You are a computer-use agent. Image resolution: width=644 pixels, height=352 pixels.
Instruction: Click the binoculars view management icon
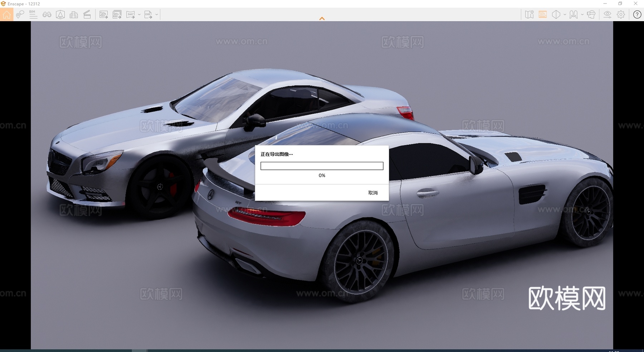pyautogui.click(x=47, y=15)
